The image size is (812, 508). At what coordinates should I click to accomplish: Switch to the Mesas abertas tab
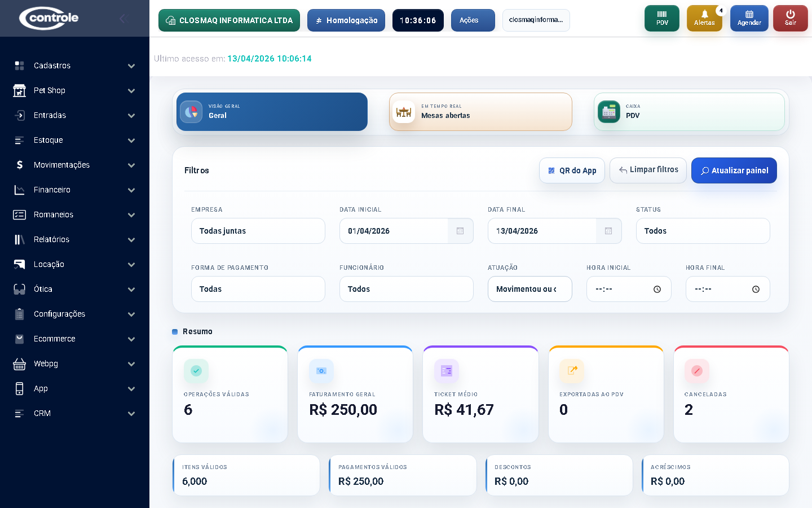click(480, 111)
